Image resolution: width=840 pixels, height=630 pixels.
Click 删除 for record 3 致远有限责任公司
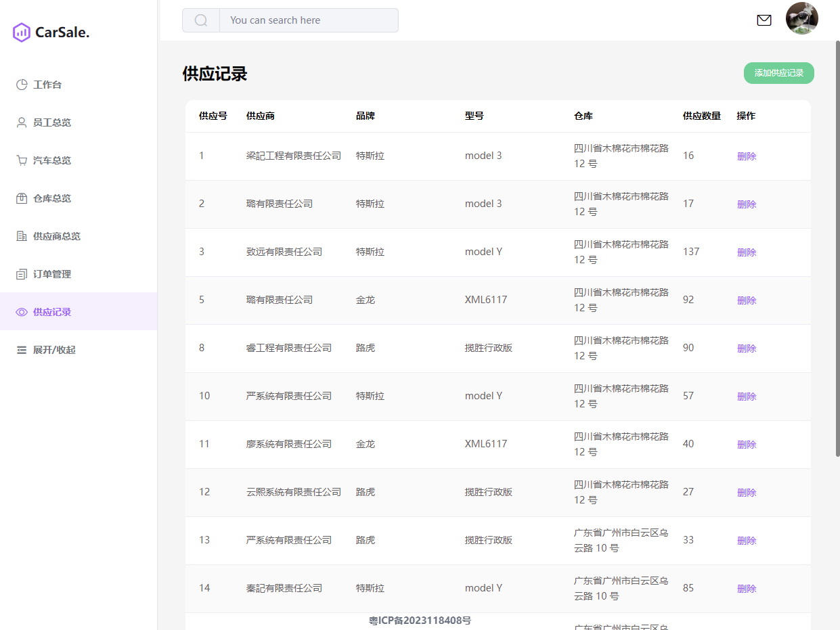747,252
